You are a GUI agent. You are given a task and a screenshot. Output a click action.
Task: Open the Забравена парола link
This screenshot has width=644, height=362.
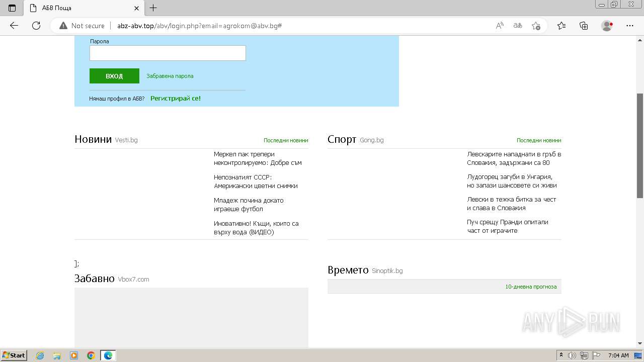pos(170,76)
